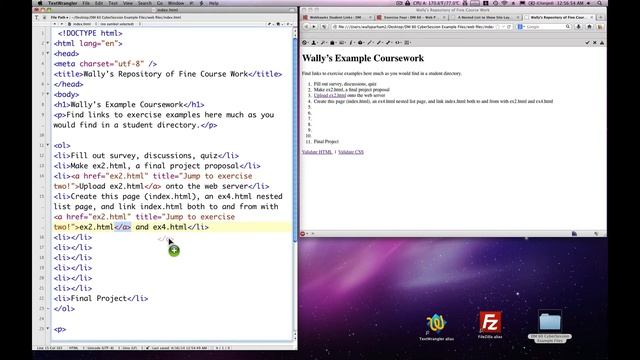Click the Google search field in browser
640x360 pixels.
tap(545, 27)
